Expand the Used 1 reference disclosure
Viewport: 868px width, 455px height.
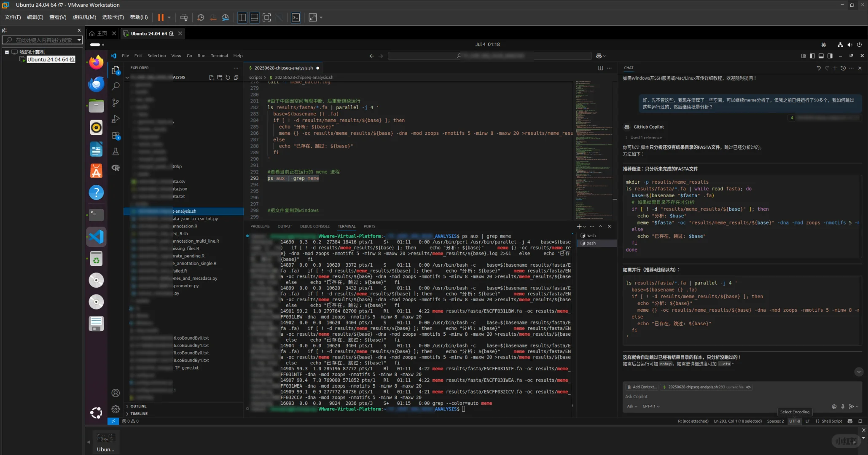645,138
